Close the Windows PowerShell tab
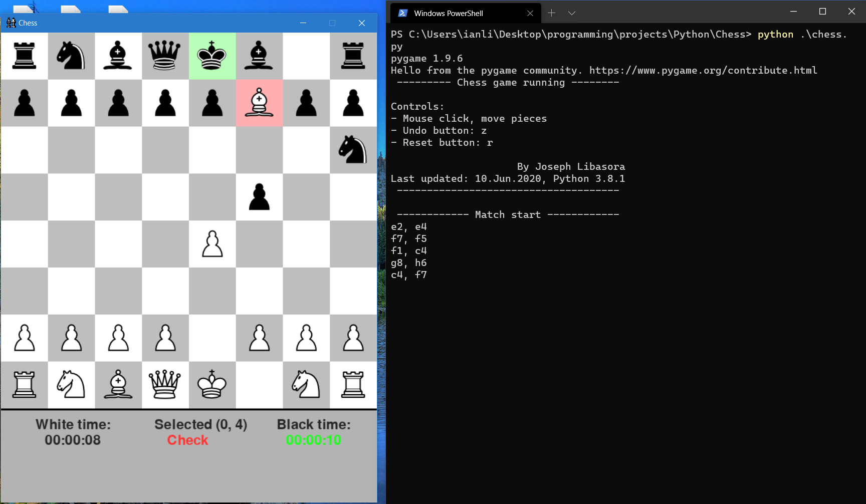The width and height of the screenshot is (866, 504). pyautogui.click(x=530, y=14)
